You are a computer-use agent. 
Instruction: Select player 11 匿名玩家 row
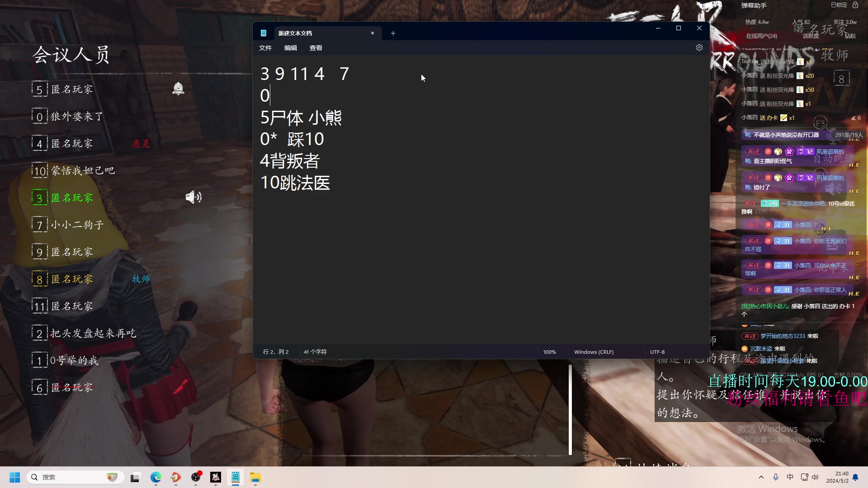pyautogui.click(x=63, y=306)
